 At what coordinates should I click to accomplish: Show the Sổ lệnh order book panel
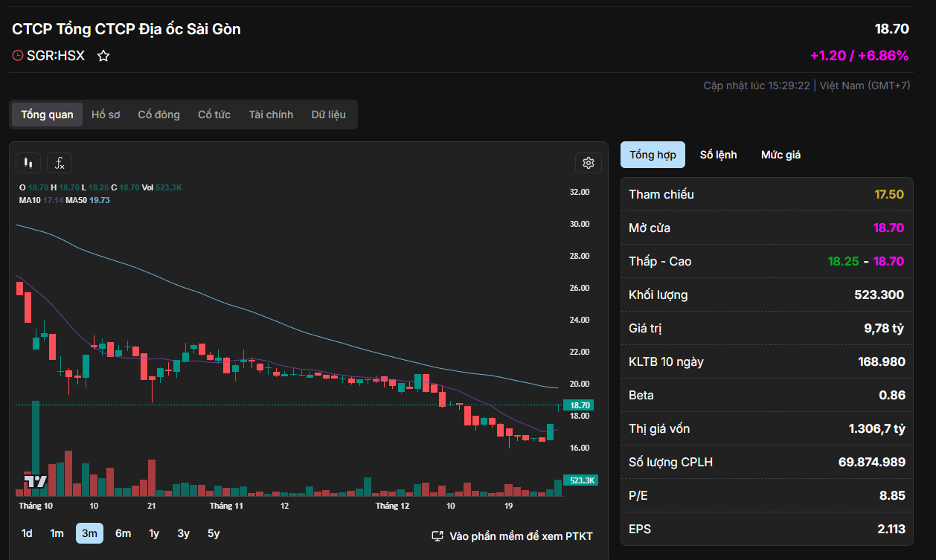coord(718,155)
